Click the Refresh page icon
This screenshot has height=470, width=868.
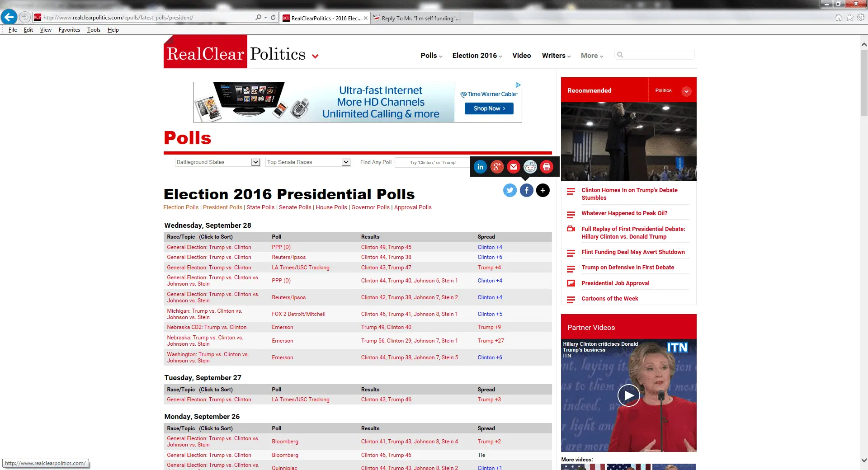pyautogui.click(x=273, y=18)
